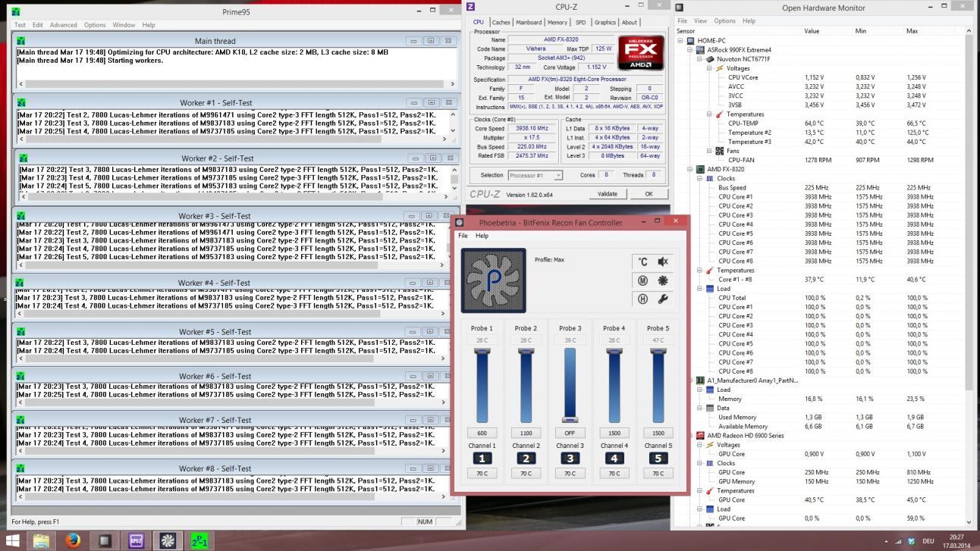Click the ASRock 990FX Extreme4 motherboard icon

tap(701, 49)
